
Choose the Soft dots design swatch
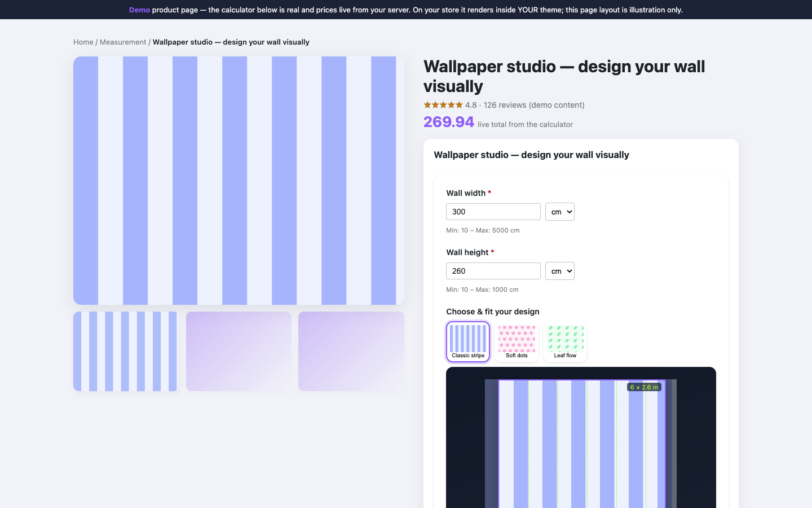point(517,341)
